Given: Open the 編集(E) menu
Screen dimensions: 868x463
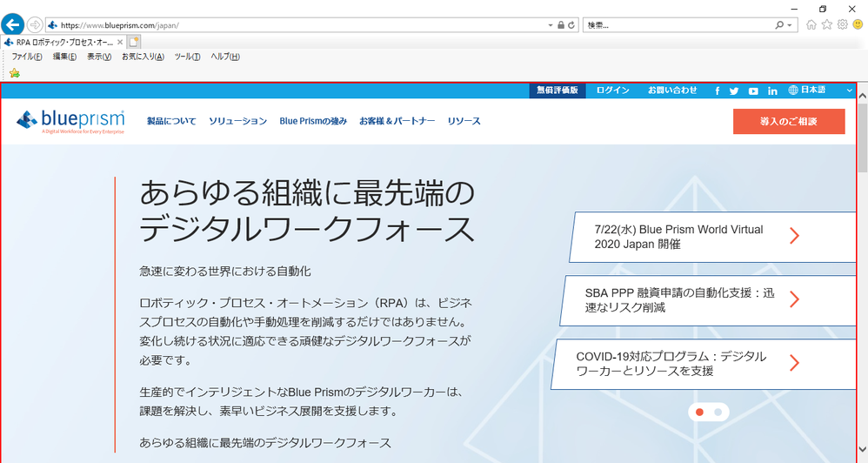Looking at the screenshot, I should (x=64, y=57).
